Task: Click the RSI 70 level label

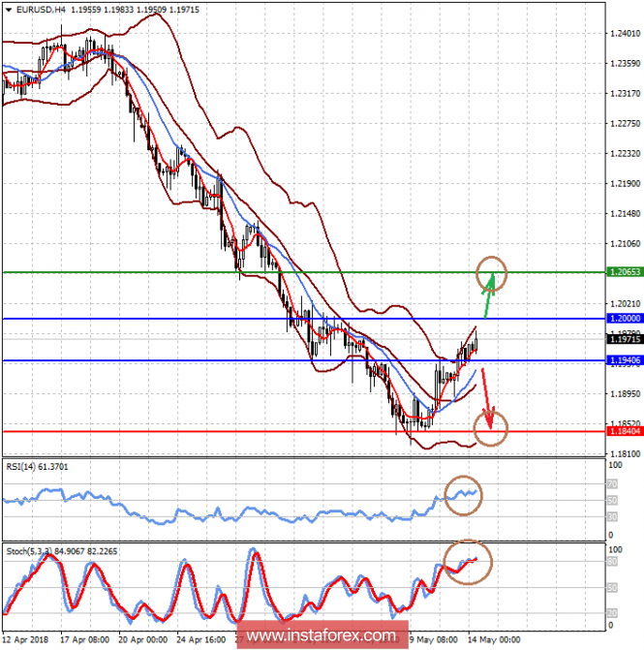Action: click(x=612, y=483)
